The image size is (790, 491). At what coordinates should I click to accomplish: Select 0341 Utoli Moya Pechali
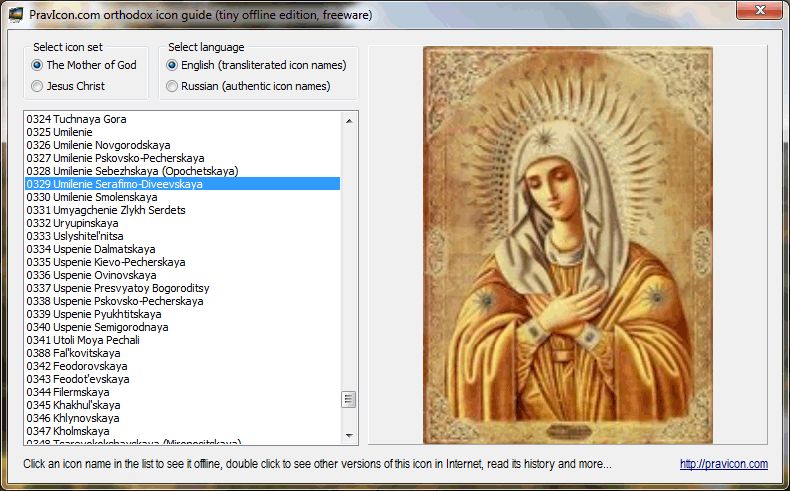[x=182, y=340]
